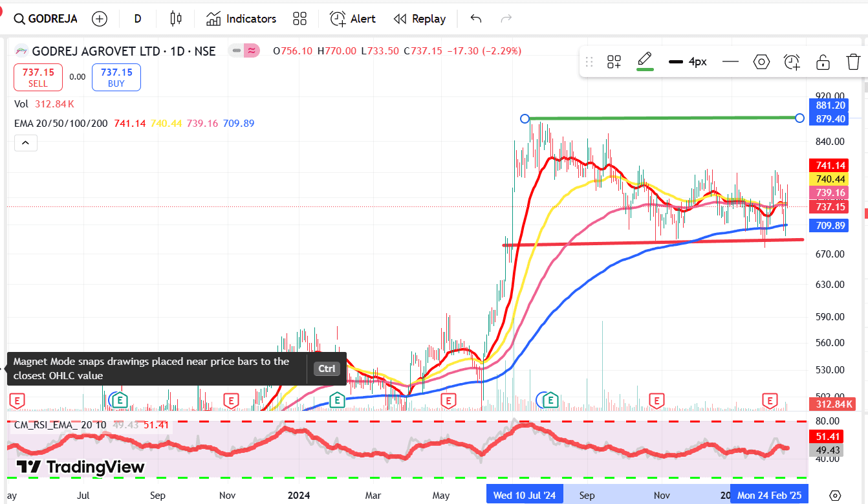Open the line style selector
This screenshot has height=504, width=868.
click(730, 62)
